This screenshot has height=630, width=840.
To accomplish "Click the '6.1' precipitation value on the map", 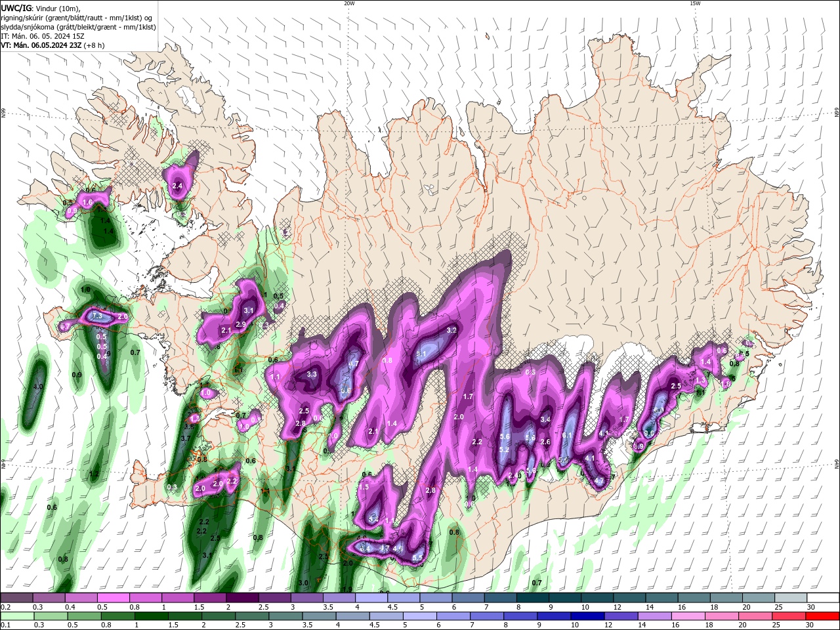I will (x=568, y=436).
